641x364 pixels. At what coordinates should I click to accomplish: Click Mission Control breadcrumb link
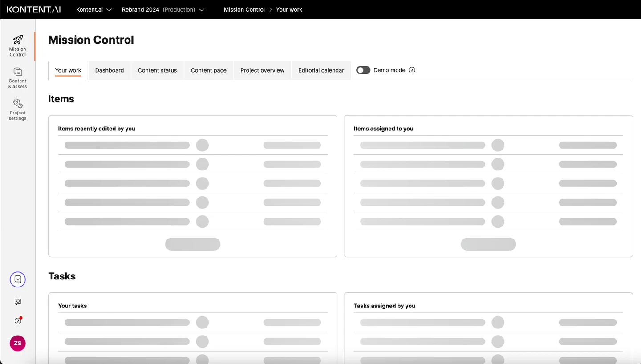[x=244, y=9]
